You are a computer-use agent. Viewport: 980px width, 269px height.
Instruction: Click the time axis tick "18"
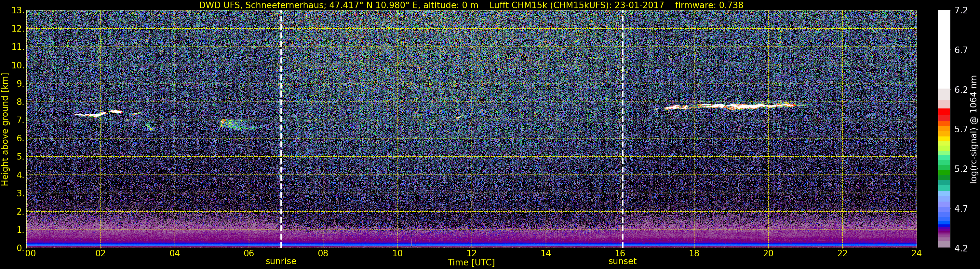[x=694, y=254]
